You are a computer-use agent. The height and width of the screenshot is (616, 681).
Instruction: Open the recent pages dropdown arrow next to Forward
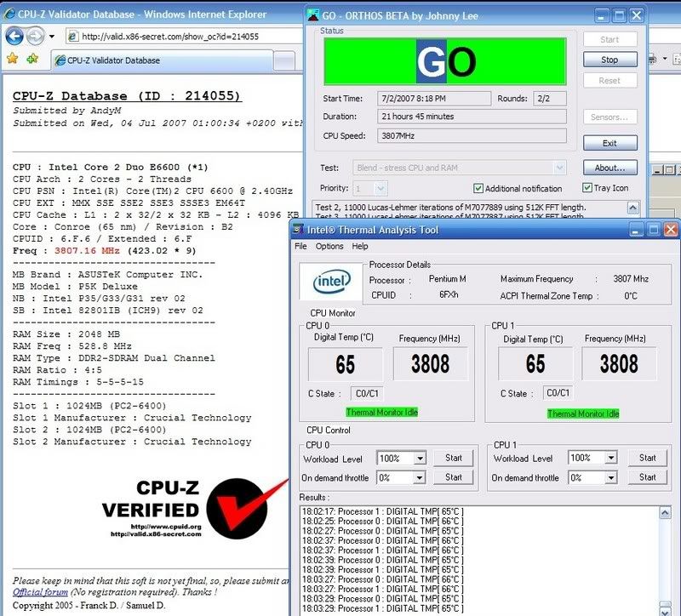pos(52,37)
